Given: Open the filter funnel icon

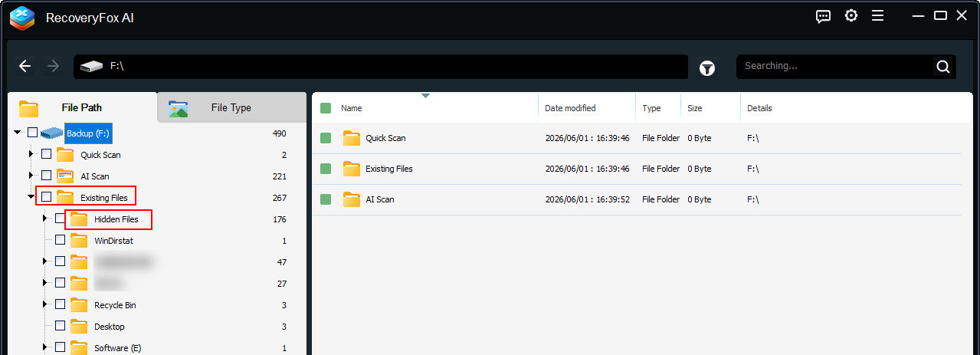Looking at the screenshot, I should (706, 68).
